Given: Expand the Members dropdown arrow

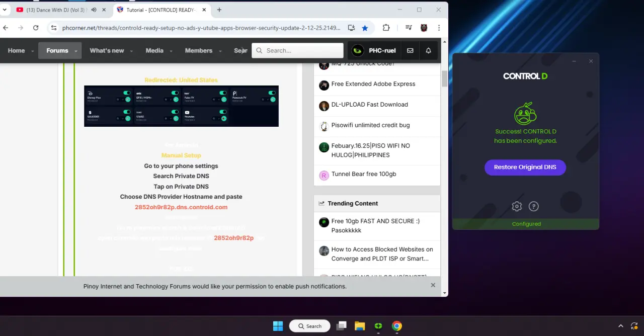Looking at the screenshot, I should point(220,51).
